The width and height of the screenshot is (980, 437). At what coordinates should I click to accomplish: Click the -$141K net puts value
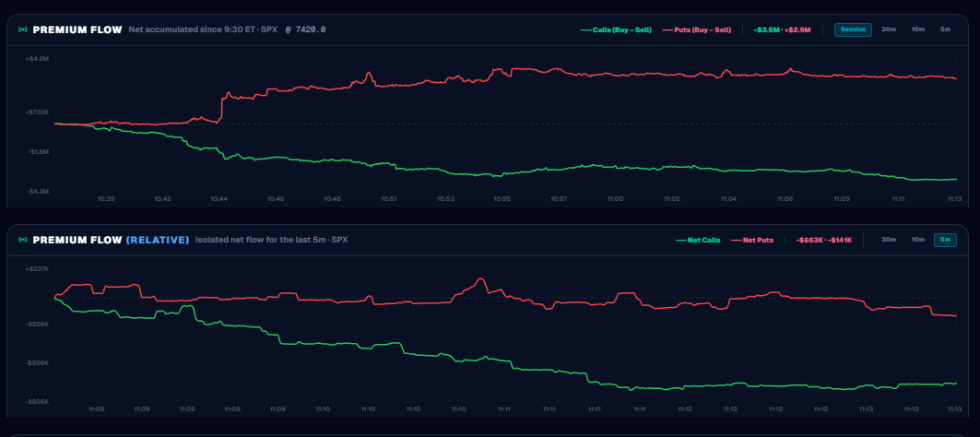point(839,240)
